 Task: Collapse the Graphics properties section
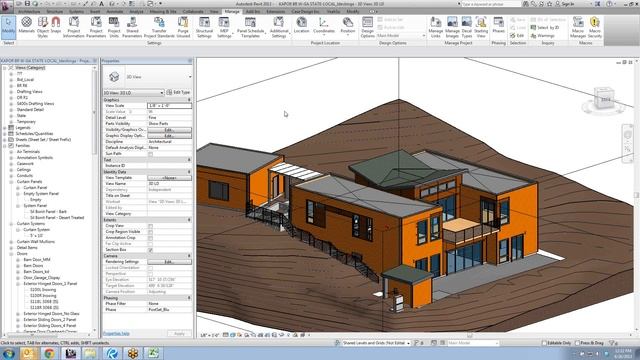coord(189,100)
